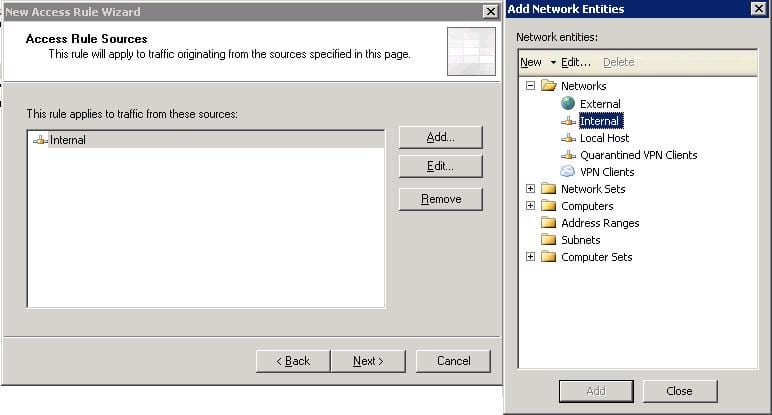Open the New dropdown menu
Image resolution: width=772 pixels, height=415 pixels.
(x=537, y=62)
